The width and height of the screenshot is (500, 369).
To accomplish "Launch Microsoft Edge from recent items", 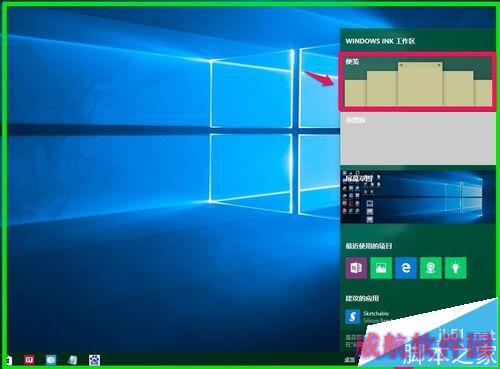I will click(x=406, y=268).
